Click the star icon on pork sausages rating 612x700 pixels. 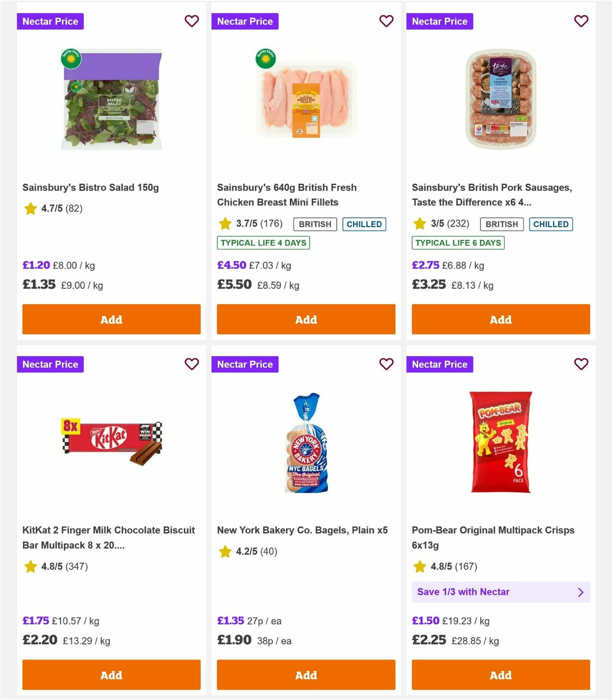coord(419,223)
